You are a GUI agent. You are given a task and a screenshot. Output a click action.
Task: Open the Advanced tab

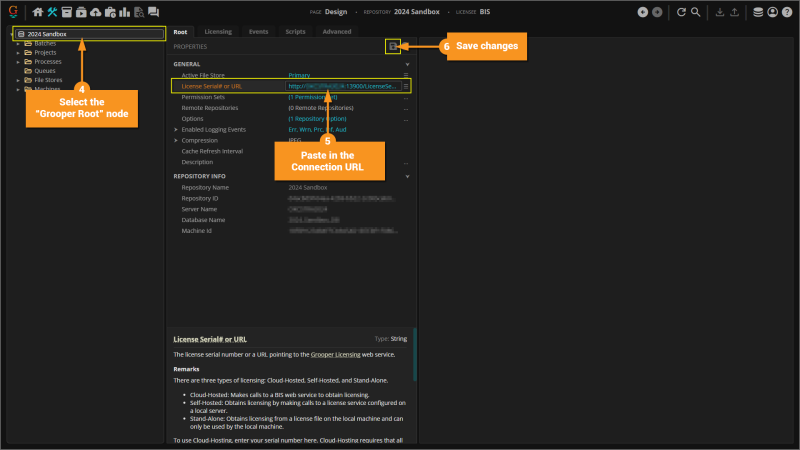336,32
